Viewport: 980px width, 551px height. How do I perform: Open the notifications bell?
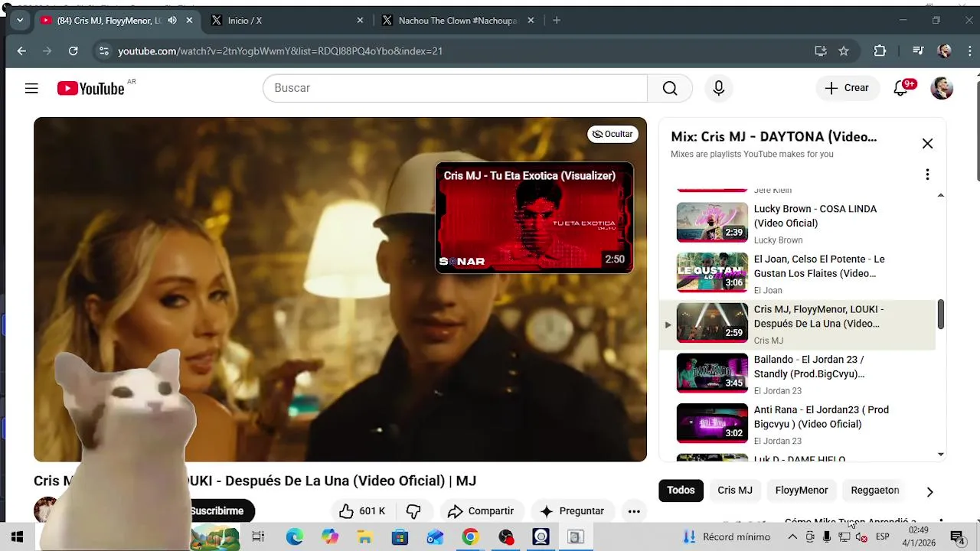click(x=901, y=89)
